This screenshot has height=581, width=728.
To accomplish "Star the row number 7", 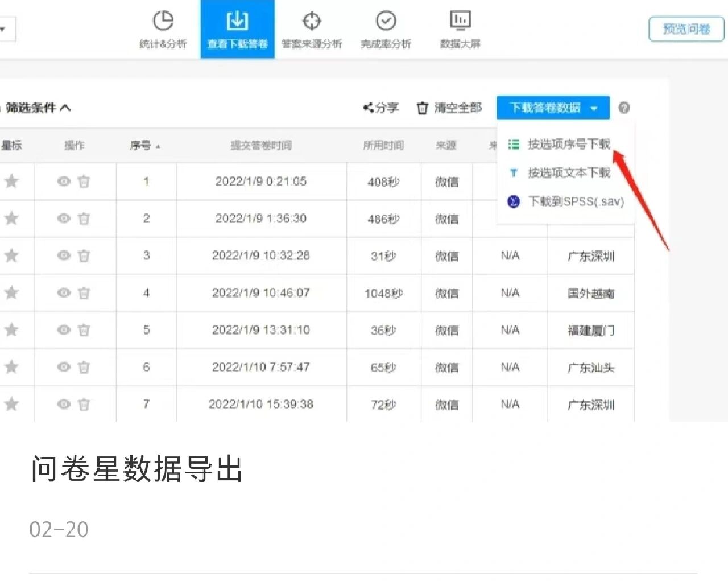I will (11, 404).
